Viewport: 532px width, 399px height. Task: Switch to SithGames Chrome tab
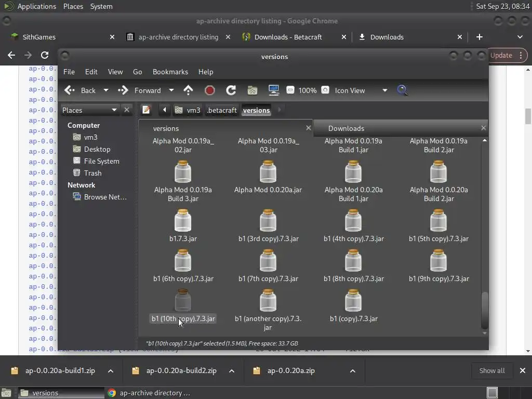62,37
